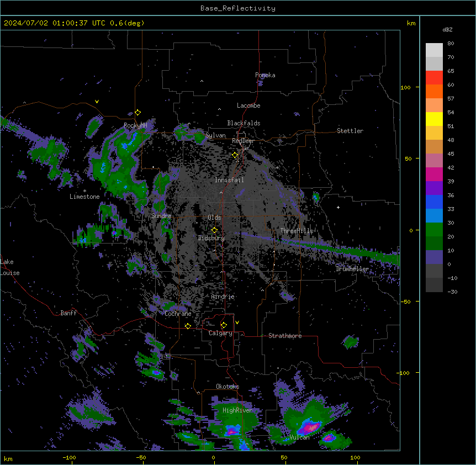Click the Strathmore town label
This screenshot has width=476, height=465.
(x=285, y=336)
